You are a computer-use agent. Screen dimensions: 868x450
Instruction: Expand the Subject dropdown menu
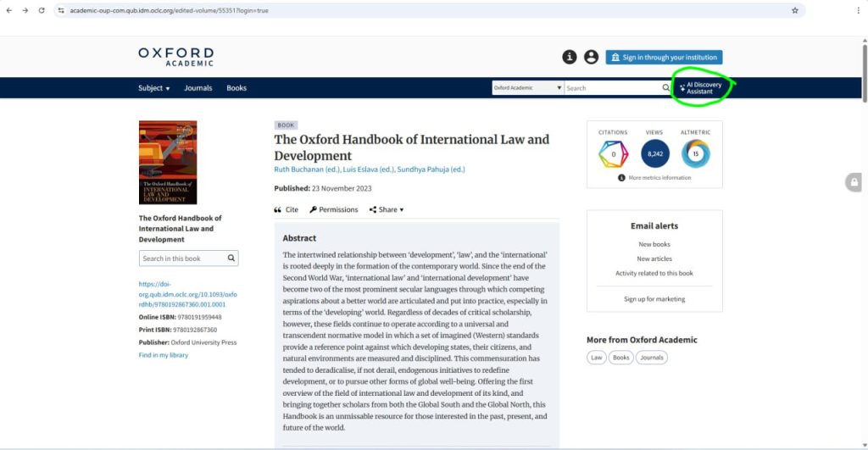tap(153, 88)
